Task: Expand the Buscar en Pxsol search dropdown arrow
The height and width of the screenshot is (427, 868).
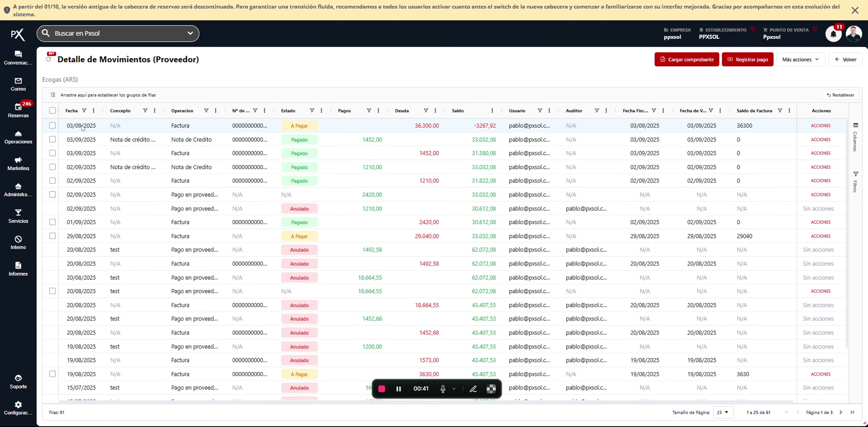Action: (190, 33)
